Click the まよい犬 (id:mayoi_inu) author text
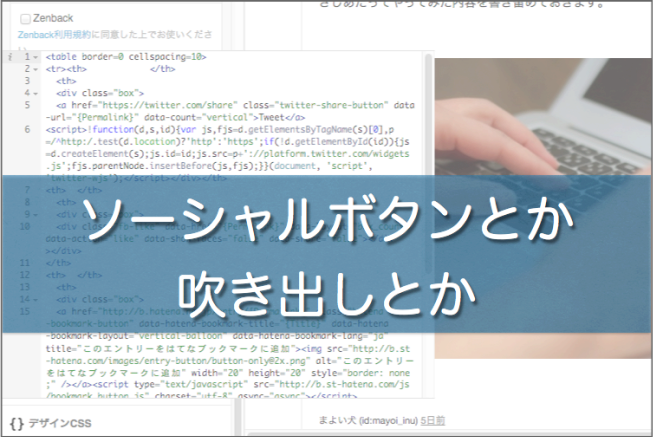The image size is (653, 437). 368,420
